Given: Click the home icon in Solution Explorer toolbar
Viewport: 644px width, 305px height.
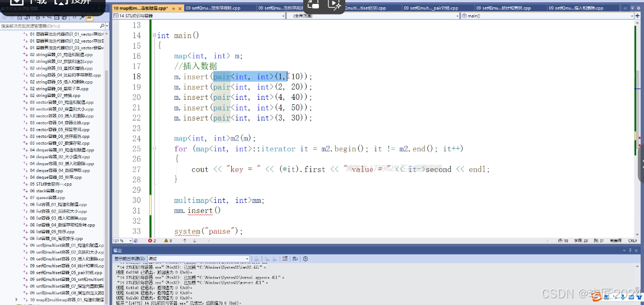Looking at the screenshot, I should (19, 17).
